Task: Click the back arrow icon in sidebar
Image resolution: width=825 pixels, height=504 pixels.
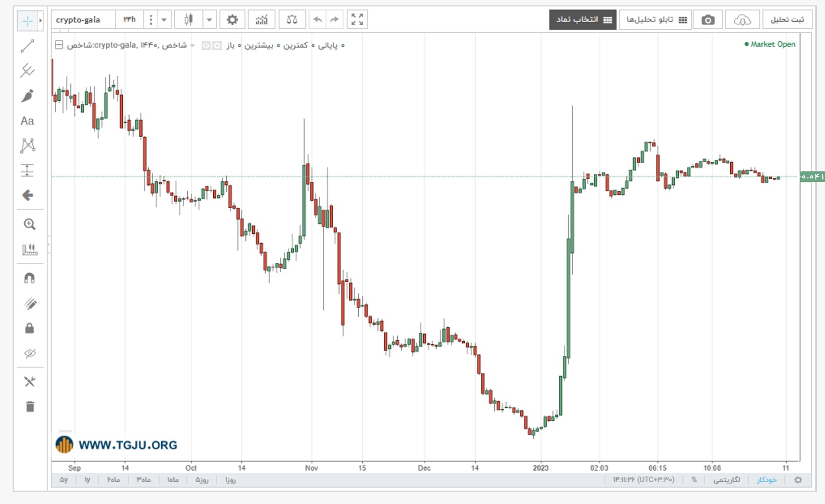Action: (x=28, y=195)
